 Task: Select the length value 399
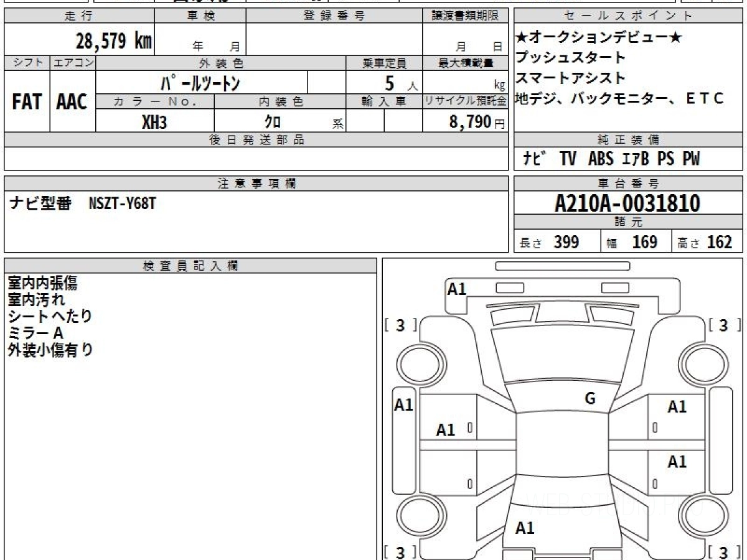[566, 242]
